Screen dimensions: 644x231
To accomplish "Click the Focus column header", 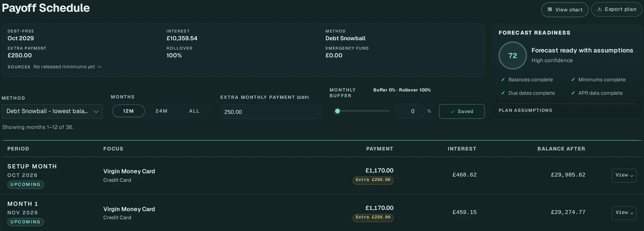I will coord(113,149).
